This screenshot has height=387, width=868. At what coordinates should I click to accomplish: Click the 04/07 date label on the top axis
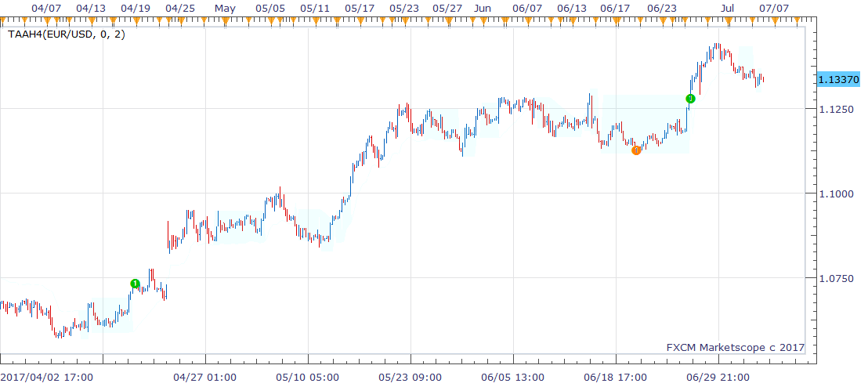click(46, 9)
